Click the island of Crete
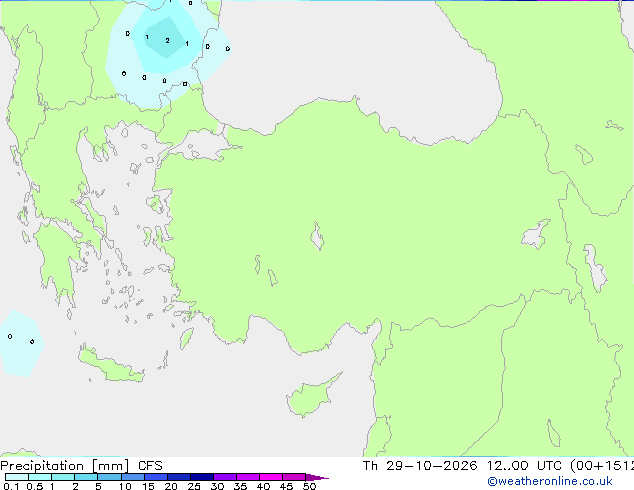 point(110,365)
